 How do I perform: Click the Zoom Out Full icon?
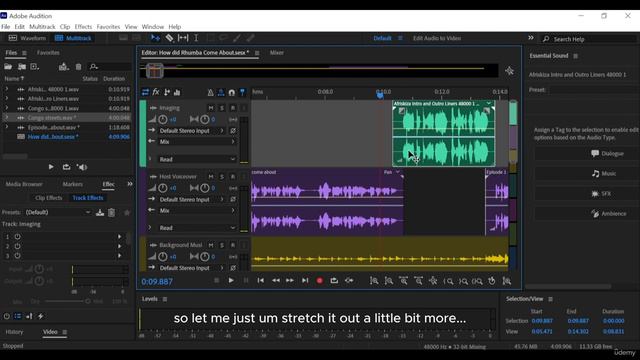(x=433, y=281)
